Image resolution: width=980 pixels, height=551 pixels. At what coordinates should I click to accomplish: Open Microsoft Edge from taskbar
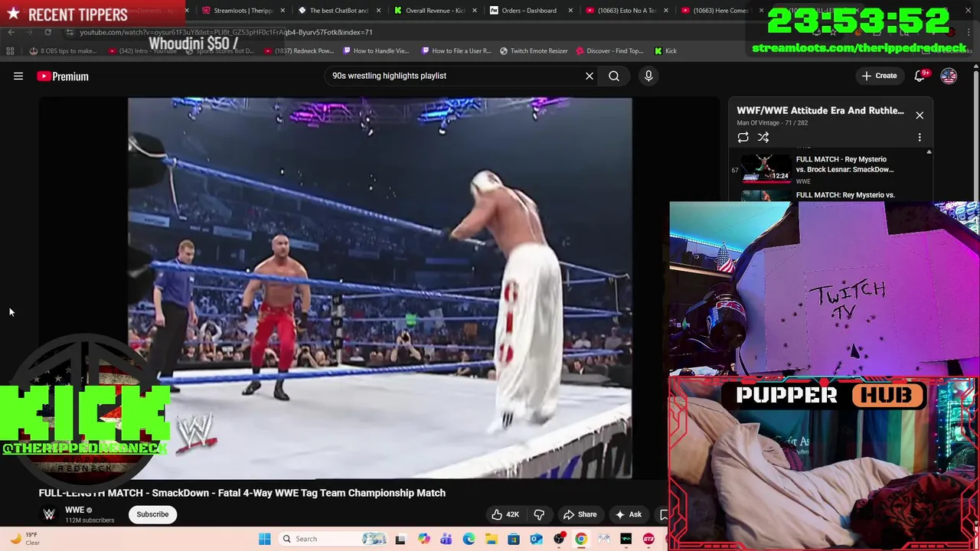click(469, 539)
